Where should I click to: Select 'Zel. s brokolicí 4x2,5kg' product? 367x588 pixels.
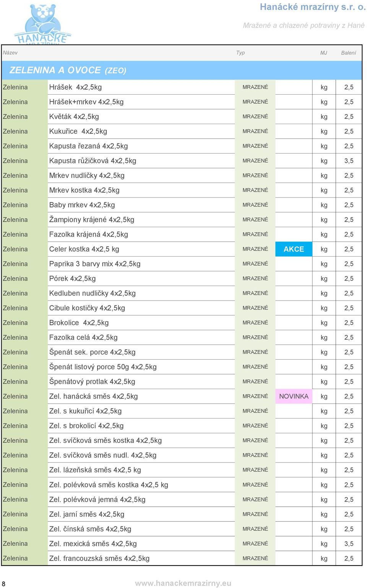pos(86,426)
